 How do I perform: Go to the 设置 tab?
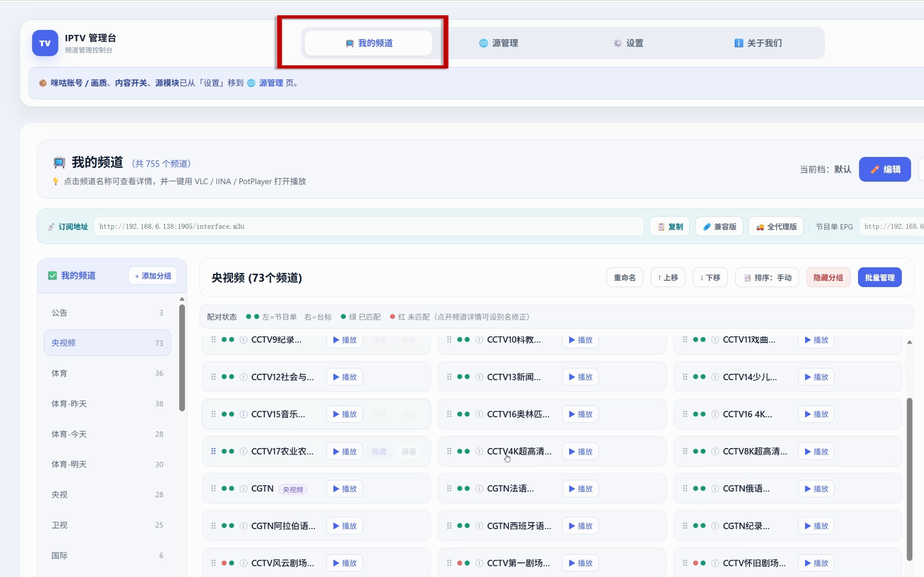(628, 43)
